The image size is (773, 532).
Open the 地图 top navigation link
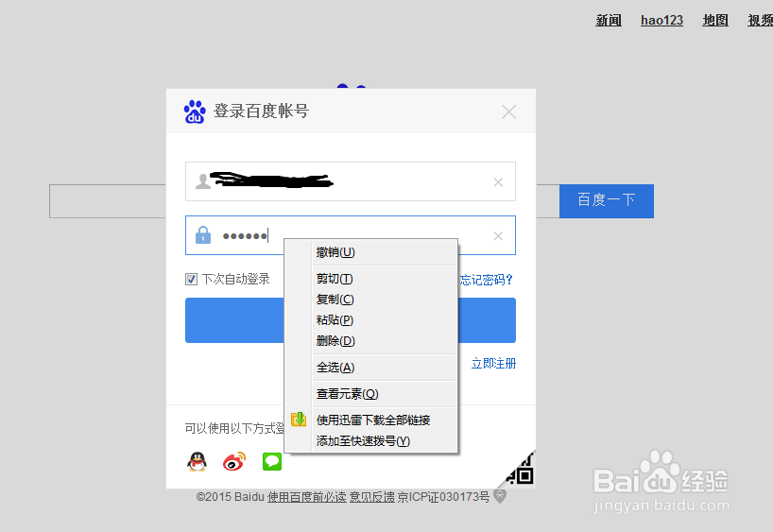pos(715,20)
